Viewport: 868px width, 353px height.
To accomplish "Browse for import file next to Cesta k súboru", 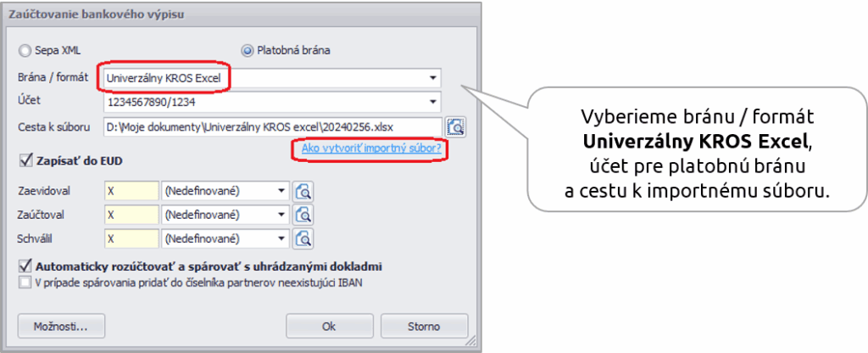I will coord(456,127).
